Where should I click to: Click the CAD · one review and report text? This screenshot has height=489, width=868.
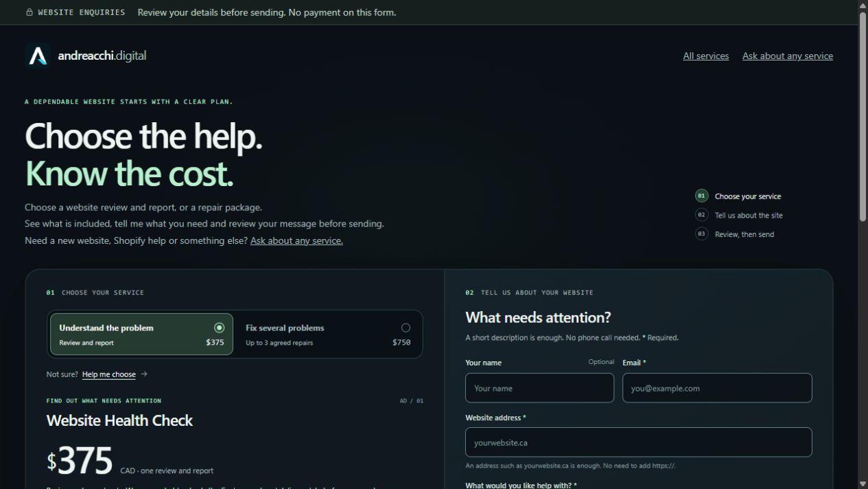(167, 470)
